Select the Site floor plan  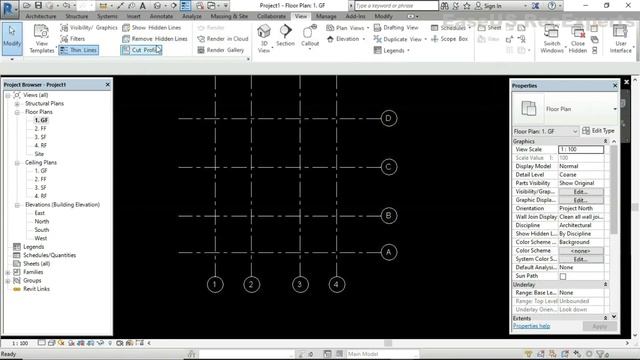pyautogui.click(x=39, y=154)
